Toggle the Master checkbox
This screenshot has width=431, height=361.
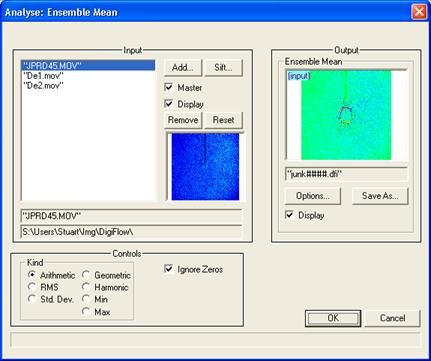pos(169,87)
